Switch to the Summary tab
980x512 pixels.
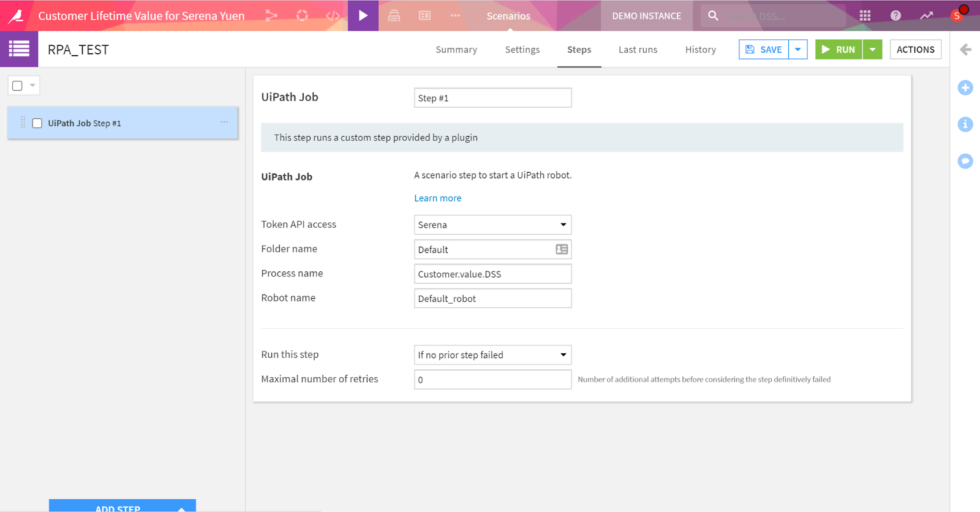tap(456, 50)
